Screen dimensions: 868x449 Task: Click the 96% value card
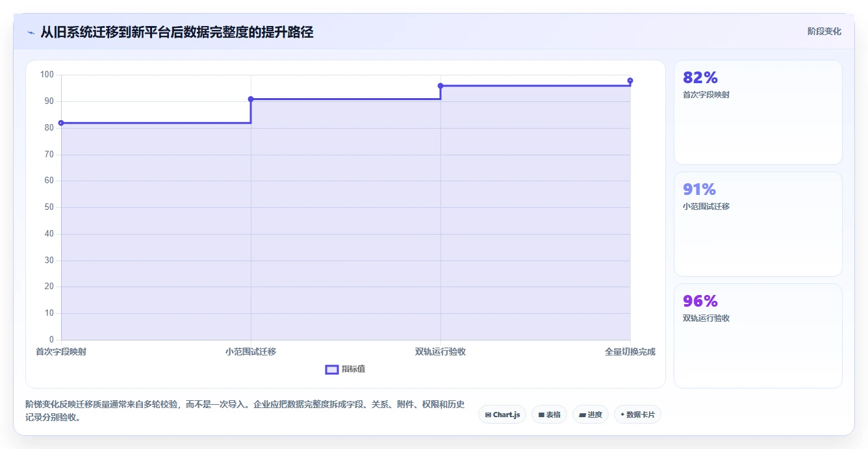[x=758, y=336]
